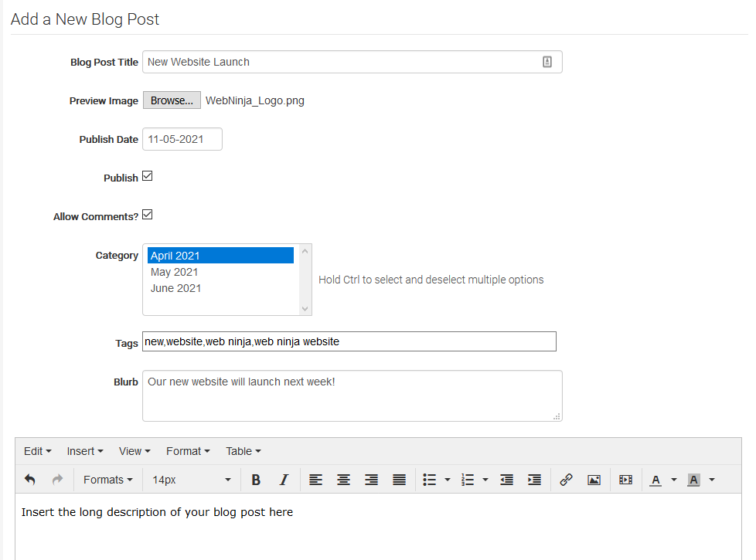Center align text using toolbar icon

(343, 480)
